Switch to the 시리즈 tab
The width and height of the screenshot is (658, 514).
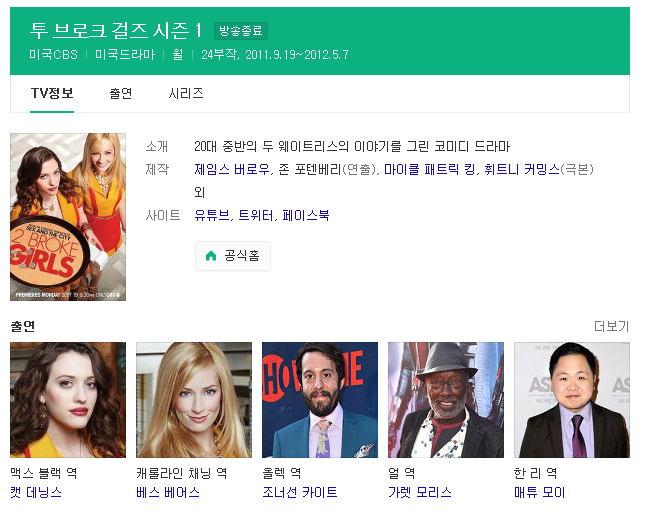coord(186,93)
